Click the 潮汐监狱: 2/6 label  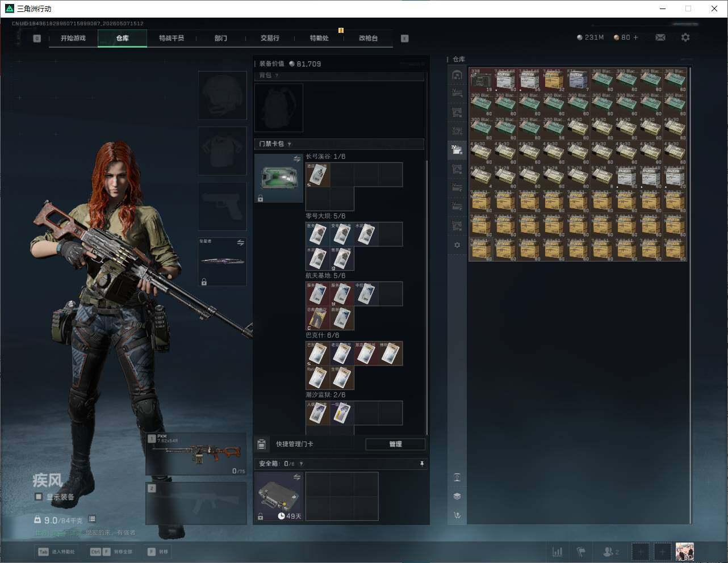(325, 395)
